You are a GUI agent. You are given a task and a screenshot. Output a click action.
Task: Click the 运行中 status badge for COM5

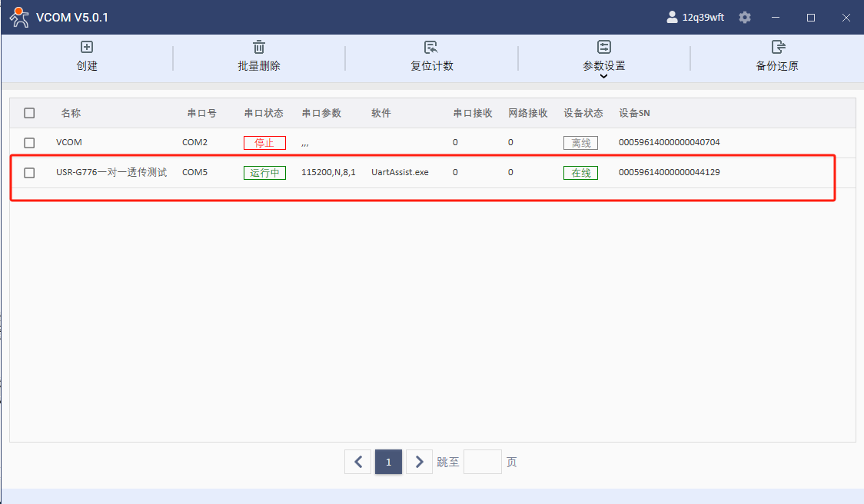tap(264, 173)
